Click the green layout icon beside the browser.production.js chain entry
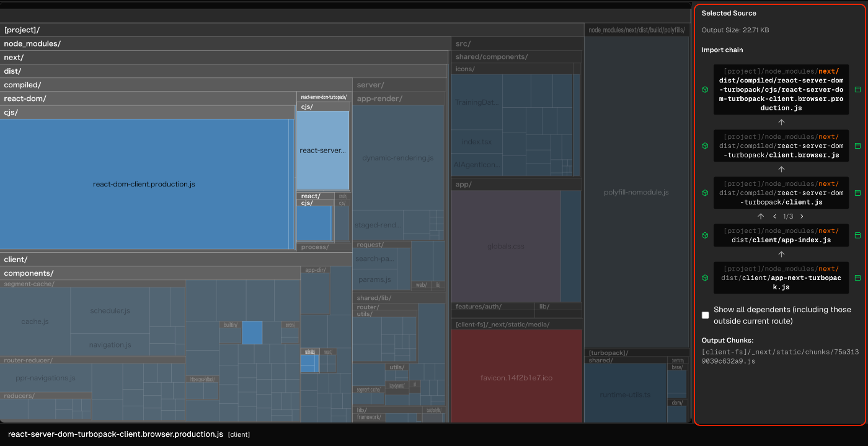868x446 pixels. pyautogui.click(x=857, y=89)
